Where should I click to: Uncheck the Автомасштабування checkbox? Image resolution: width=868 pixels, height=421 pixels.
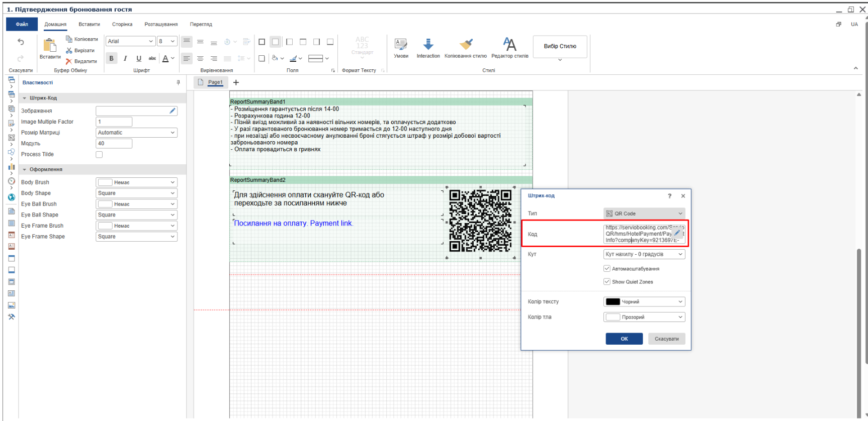pyautogui.click(x=607, y=269)
